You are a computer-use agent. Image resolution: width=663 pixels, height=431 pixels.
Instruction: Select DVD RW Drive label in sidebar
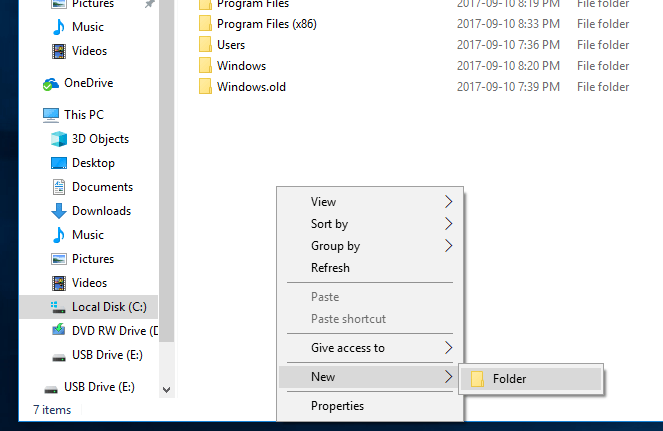coord(115,331)
